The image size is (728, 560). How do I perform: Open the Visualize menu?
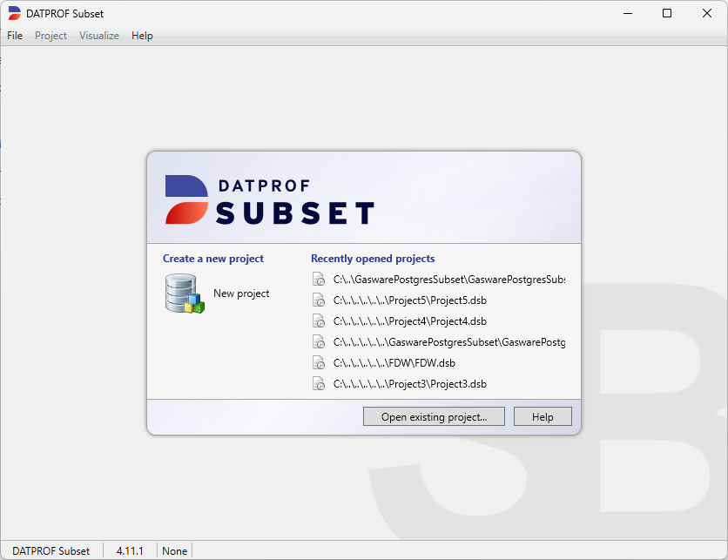98,36
